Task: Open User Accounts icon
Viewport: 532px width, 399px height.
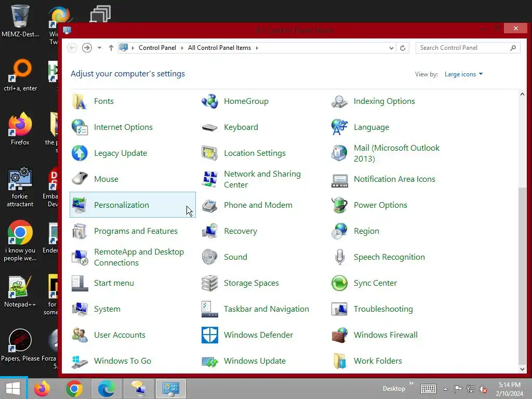Action: [x=79, y=335]
